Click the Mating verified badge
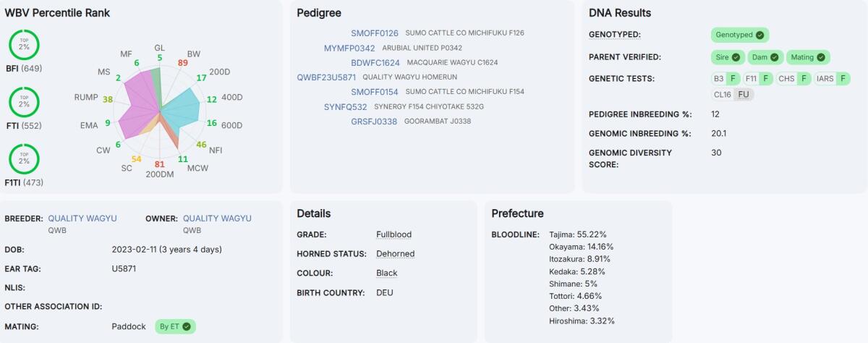This screenshot has width=868, height=343. pos(807,57)
